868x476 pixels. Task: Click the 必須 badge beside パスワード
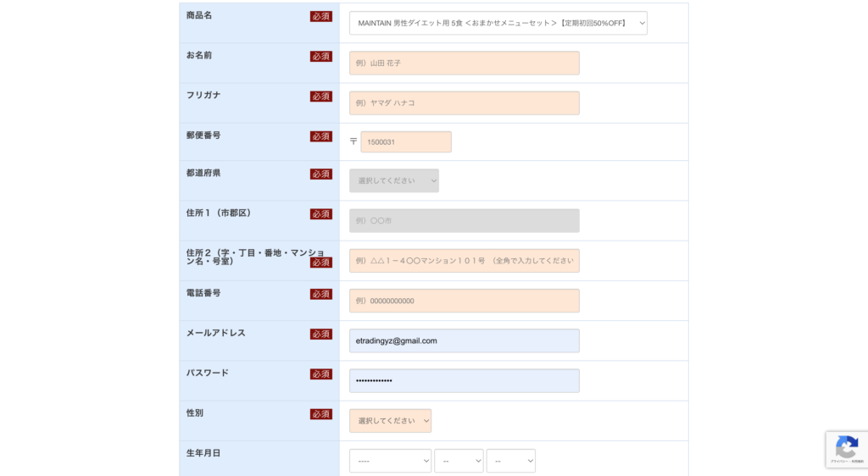(x=320, y=374)
